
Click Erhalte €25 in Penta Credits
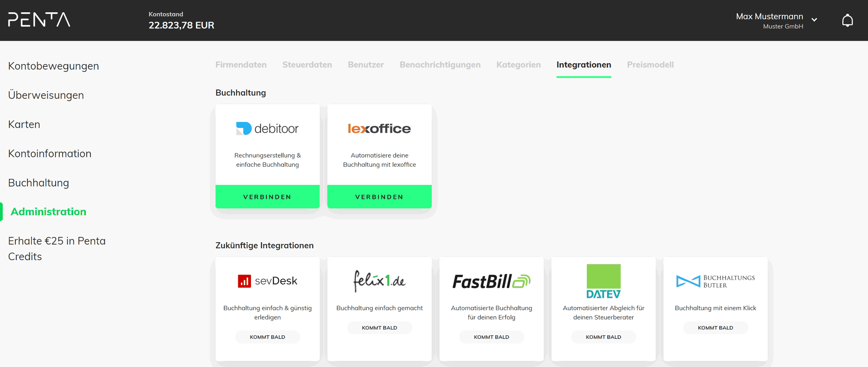(57, 249)
